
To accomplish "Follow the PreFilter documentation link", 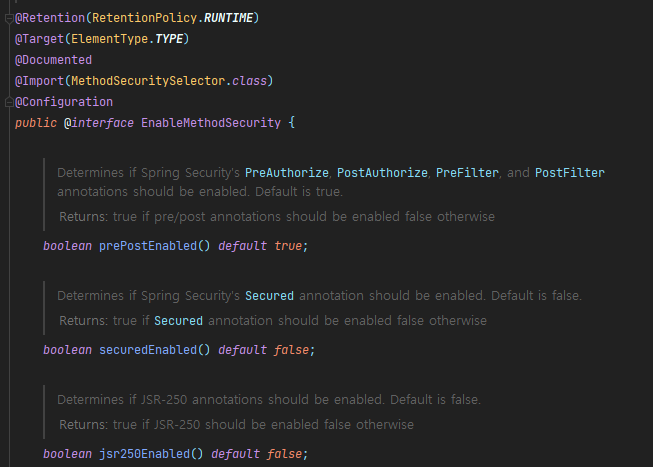I will 467,173.
